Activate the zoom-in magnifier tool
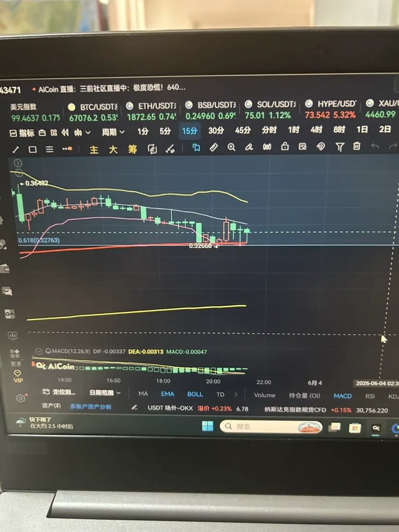 pos(231,147)
